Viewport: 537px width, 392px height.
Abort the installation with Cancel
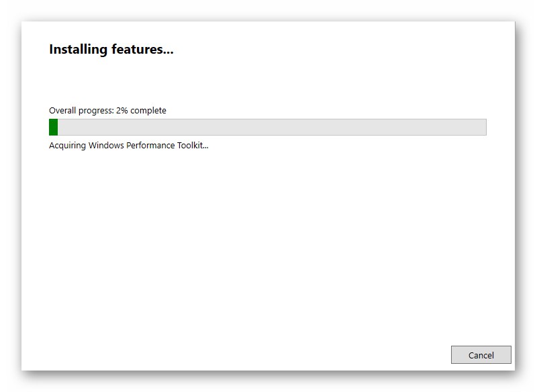pos(481,355)
